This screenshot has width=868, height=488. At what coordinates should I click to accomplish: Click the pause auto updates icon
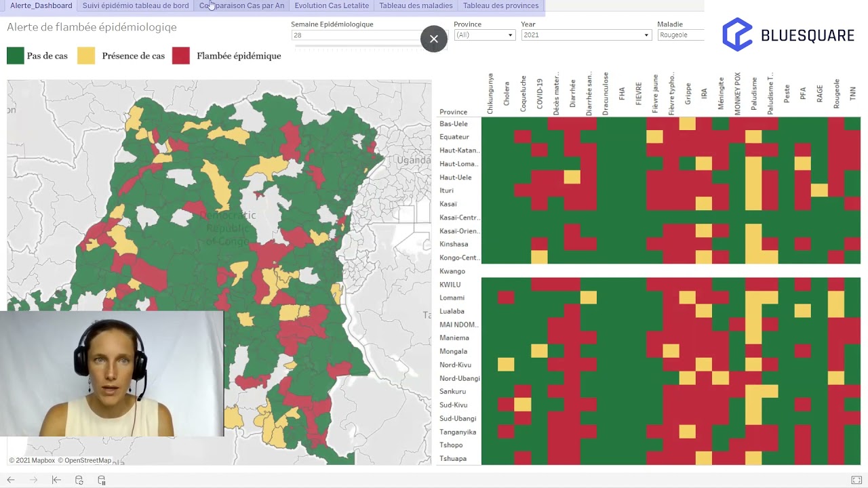[x=102, y=480]
